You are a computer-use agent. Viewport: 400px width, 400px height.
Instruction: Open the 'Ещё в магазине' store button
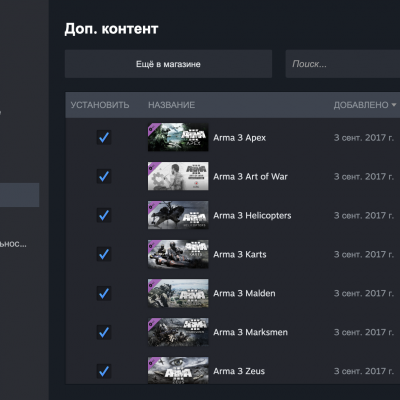click(168, 64)
